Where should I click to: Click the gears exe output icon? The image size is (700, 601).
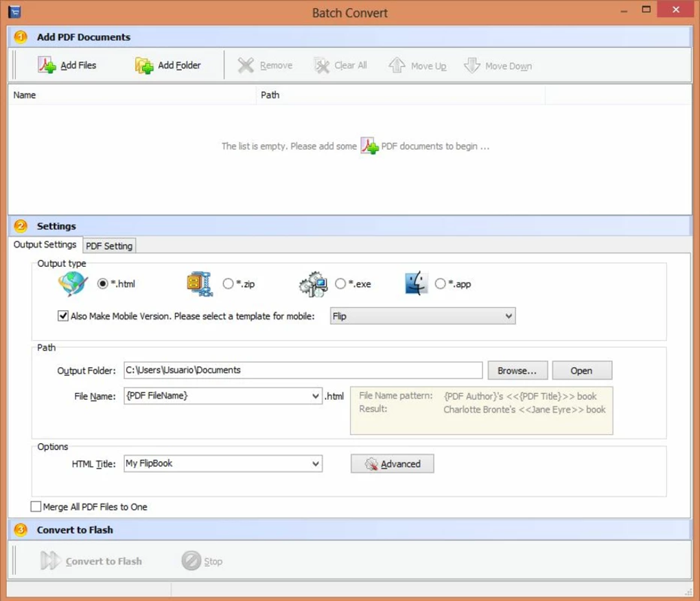pyautogui.click(x=312, y=284)
